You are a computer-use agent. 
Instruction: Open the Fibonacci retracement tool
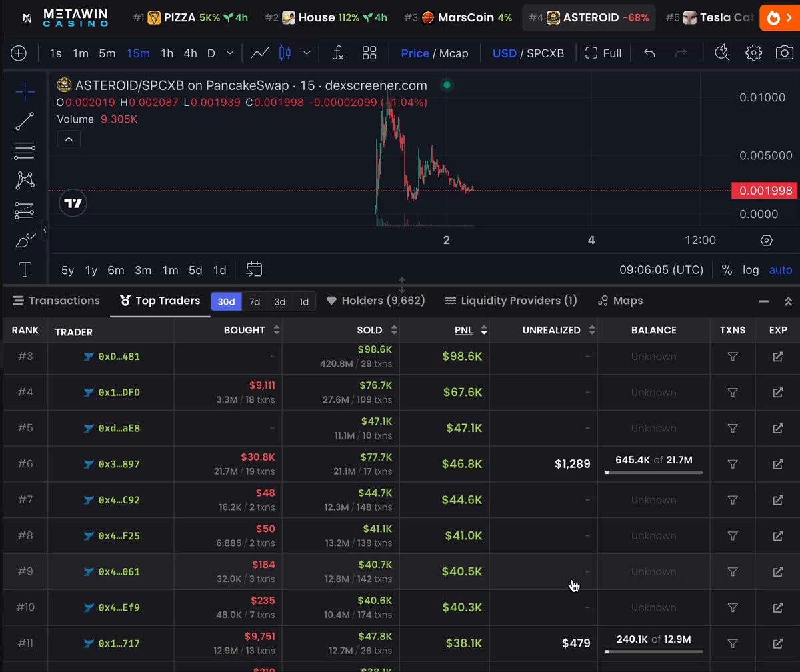click(25, 151)
